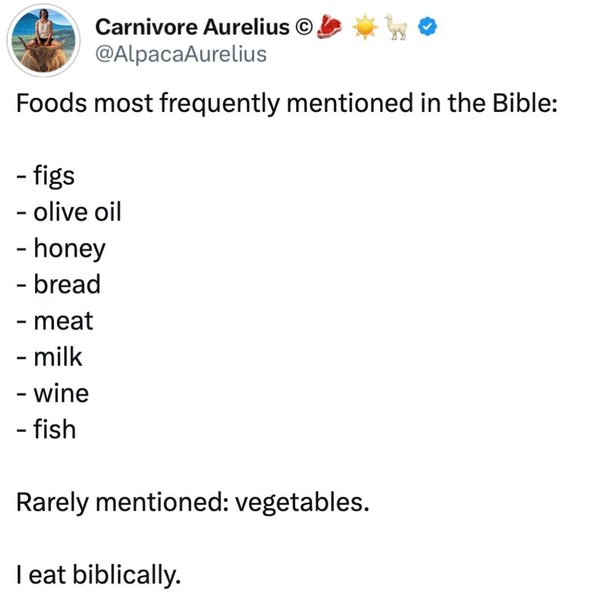The image size is (600, 600).
Task: Click the "- bread" list line
Action: [59, 285]
